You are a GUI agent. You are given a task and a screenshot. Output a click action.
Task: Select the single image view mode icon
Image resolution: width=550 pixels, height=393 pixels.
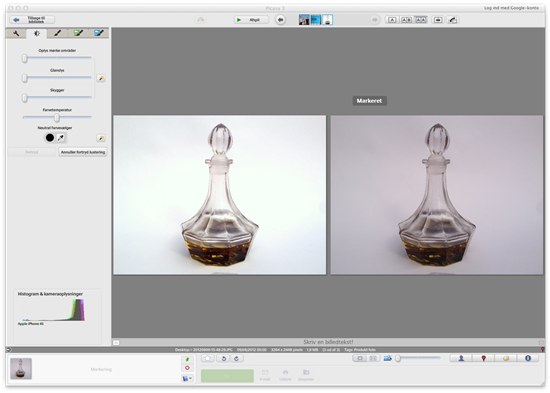click(392, 20)
